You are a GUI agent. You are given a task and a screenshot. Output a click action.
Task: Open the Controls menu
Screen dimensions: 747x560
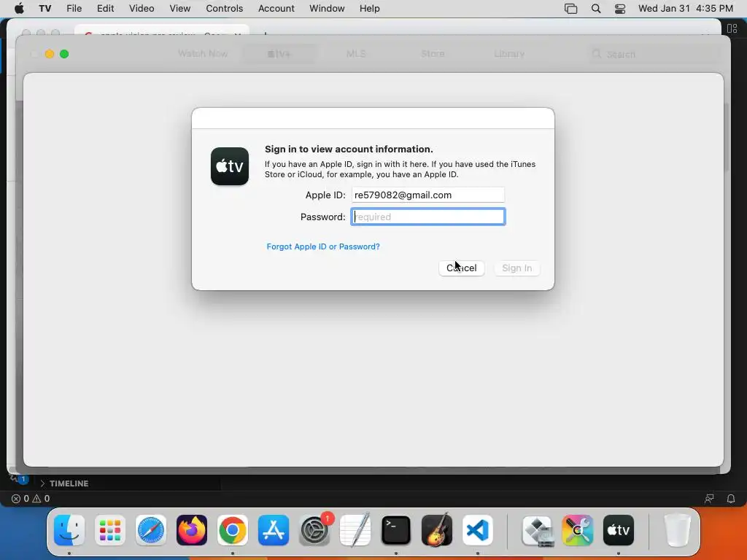(225, 8)
